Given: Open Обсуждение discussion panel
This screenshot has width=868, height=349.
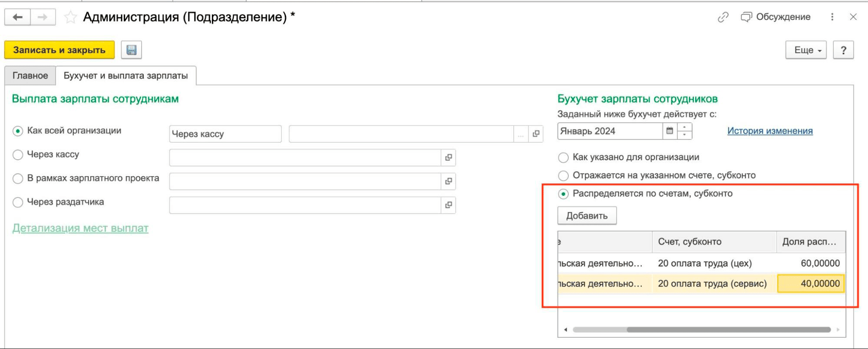Looking at the screenshot, I should pos(776,17).
